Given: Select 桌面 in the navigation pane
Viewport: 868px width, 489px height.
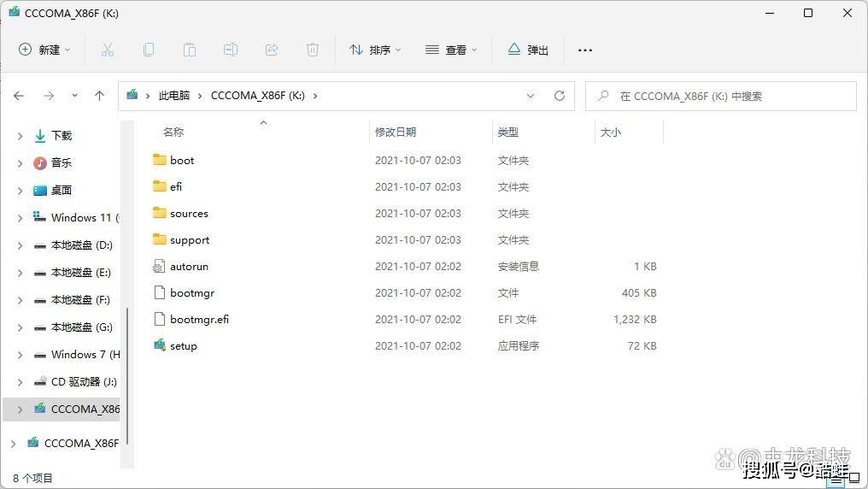Looking at the screenshot, I should [x=62, y=191].
